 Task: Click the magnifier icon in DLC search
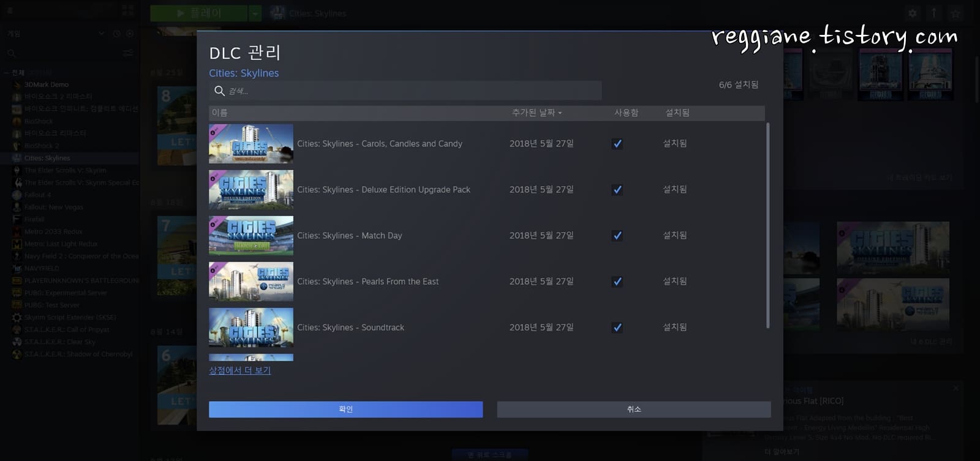click(219, 91)
